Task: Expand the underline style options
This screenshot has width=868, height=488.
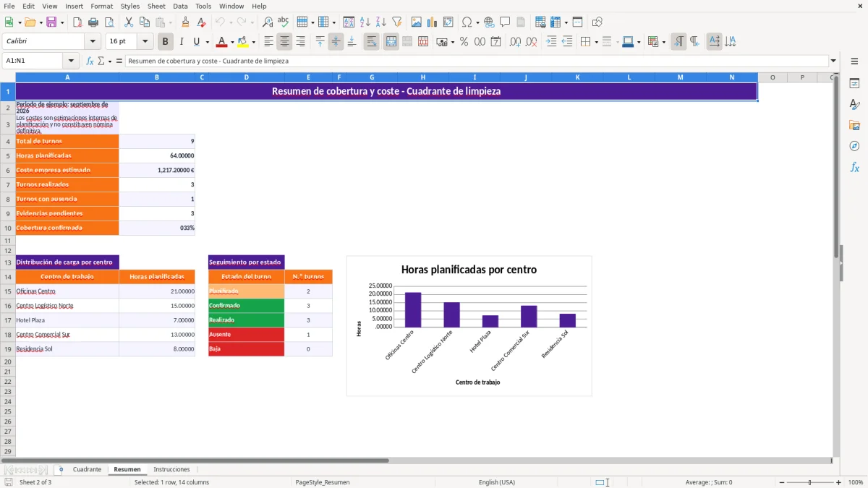Action: pos(207,42)
